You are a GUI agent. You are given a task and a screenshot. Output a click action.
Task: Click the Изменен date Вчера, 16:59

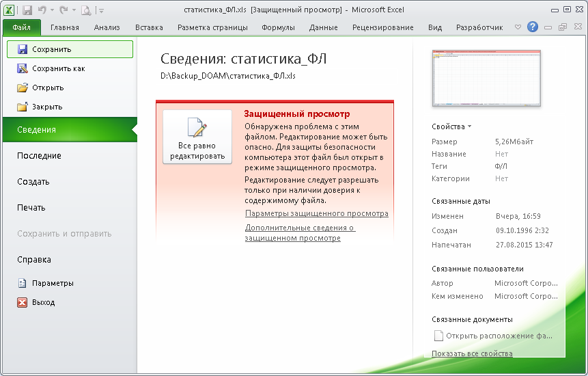[x=518, y=216]
